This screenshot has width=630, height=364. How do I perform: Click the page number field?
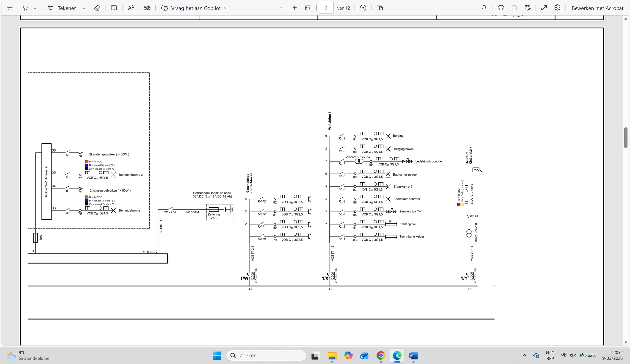326,8
